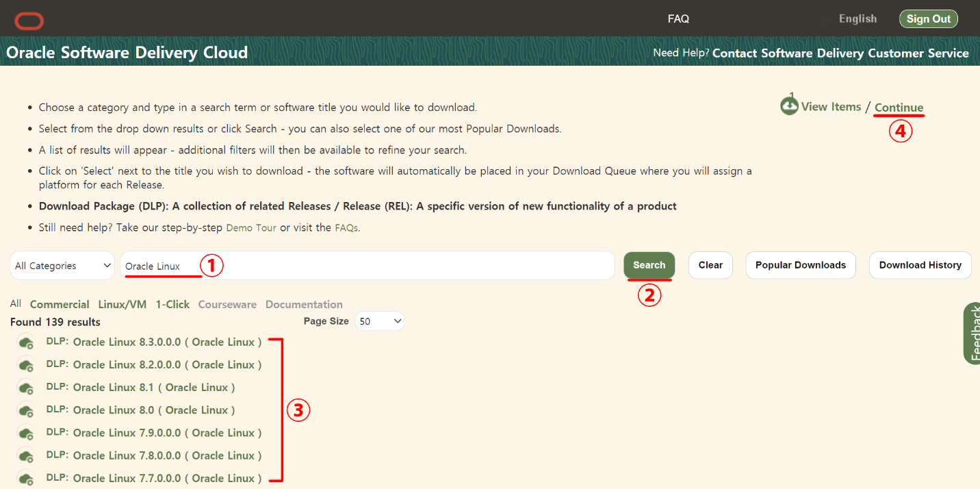Click cloud icon beside Oracle Linux 7.9.0.0.0
This screenshot has height=489, width=980.
click(26, 433)
